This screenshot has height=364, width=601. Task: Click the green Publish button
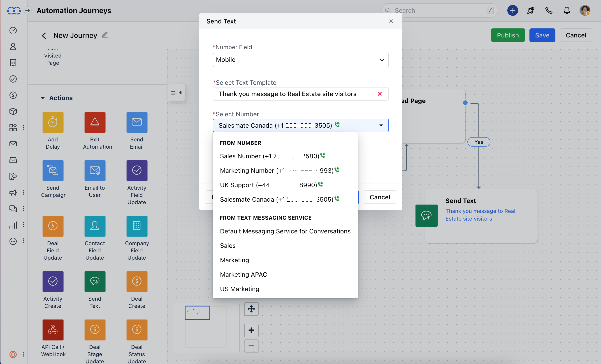tap(508, 35)
